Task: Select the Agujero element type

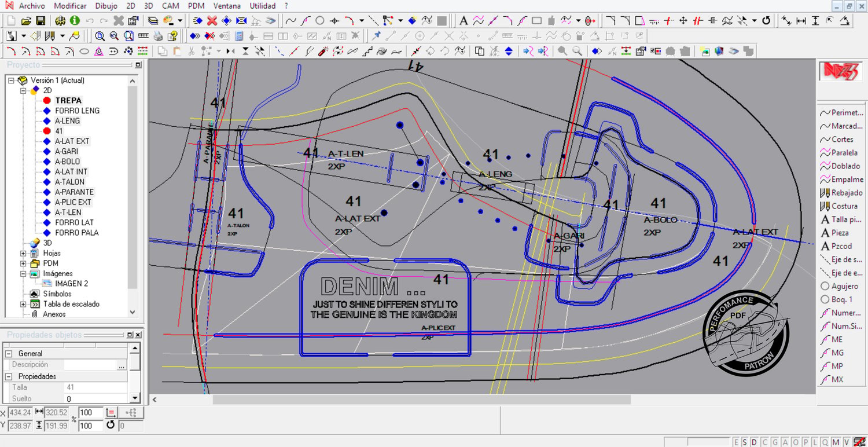Action: 840,286
